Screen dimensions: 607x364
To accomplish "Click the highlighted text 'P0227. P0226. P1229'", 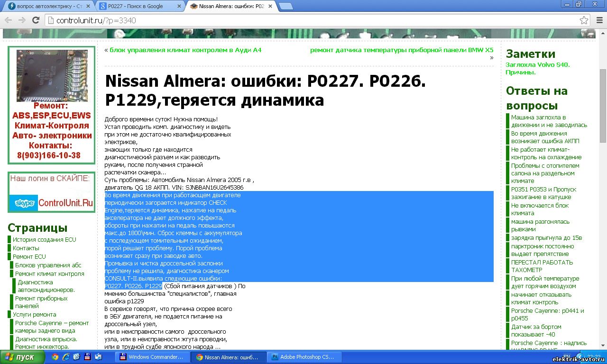I will pyautogui.click(x=133, y=286).
